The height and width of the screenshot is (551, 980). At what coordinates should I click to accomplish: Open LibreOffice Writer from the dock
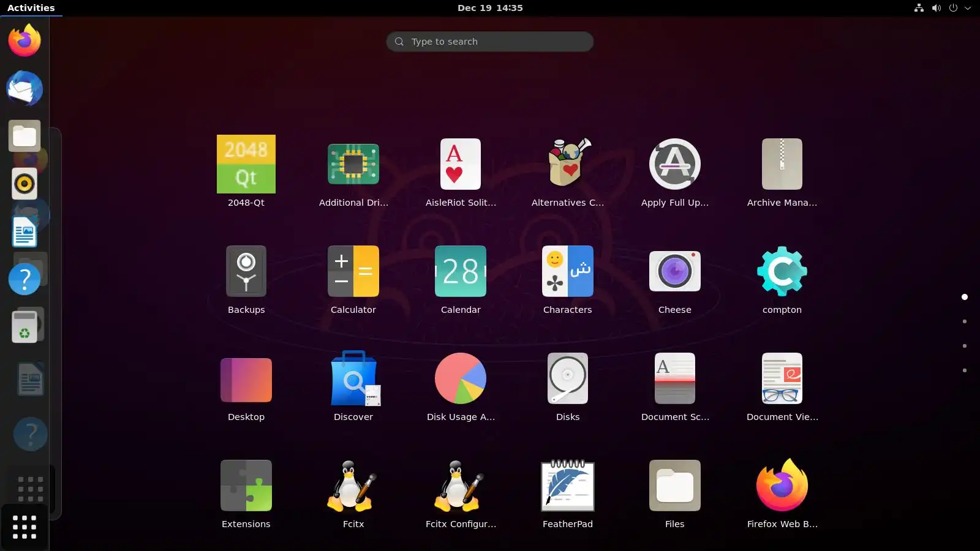pos(24,231)
